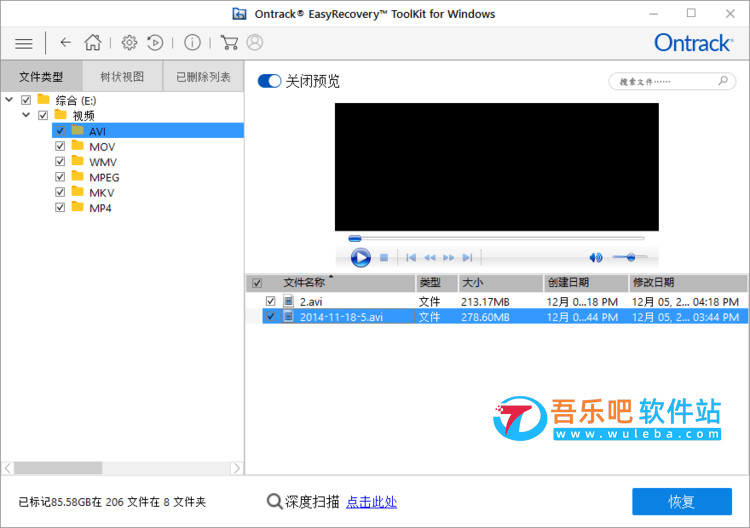Mute with the speaker icon
The height and width of the screenshot is (528, 750).
pyautogui.click(x=596, y=258)
